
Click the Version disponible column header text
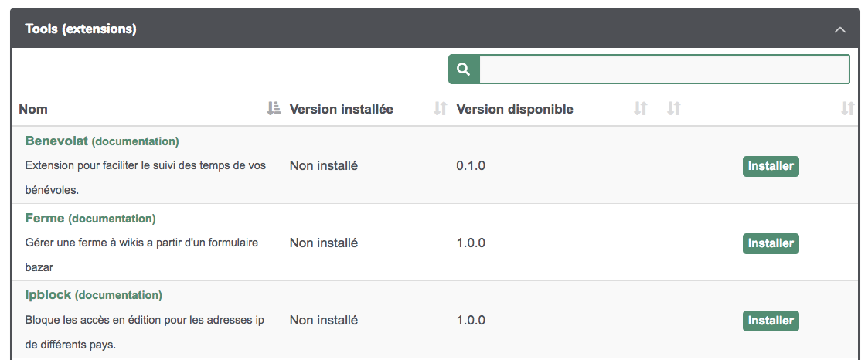(515, 109)
